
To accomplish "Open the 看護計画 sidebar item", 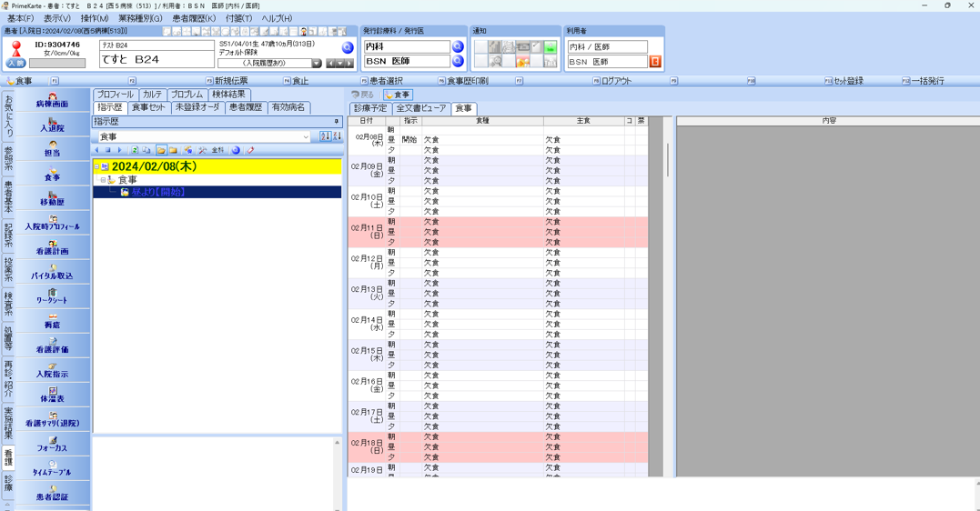I will [x=53, y=248].
